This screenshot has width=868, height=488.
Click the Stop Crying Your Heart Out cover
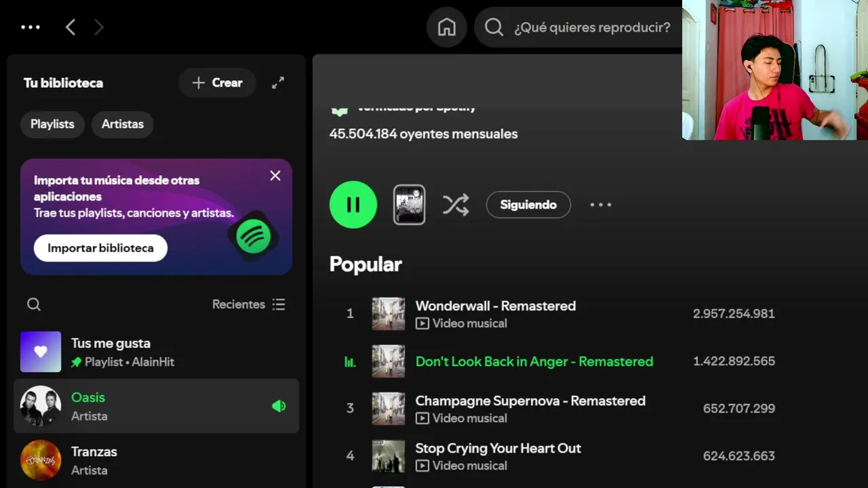[389, 456]
